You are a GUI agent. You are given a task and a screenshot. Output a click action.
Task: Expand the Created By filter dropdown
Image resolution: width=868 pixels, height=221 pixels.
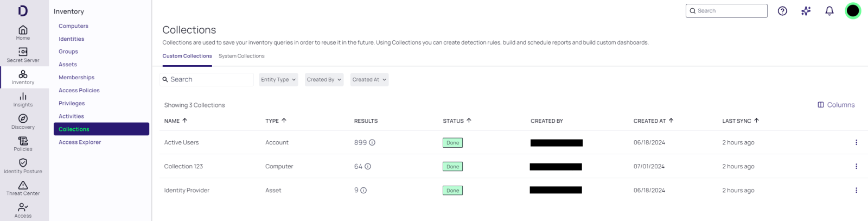(x=324, y=80)
